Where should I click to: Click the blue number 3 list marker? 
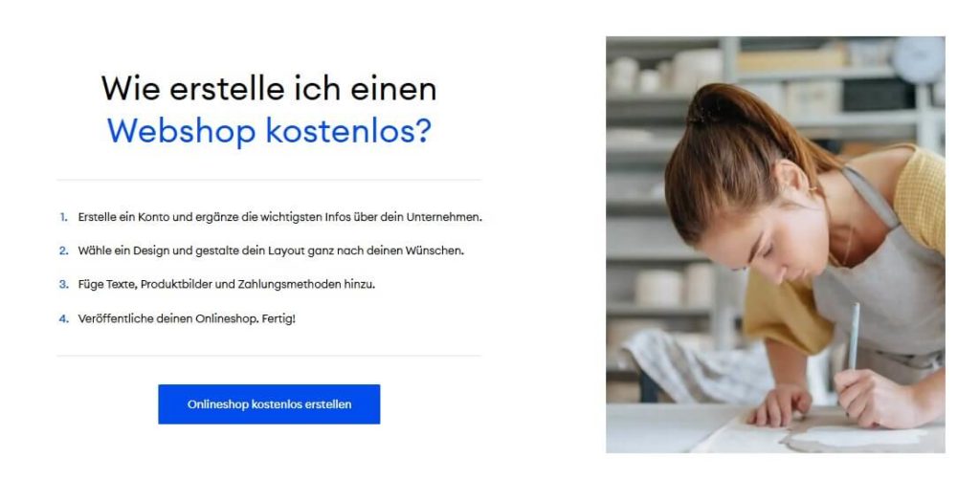[x=63, y=285]
